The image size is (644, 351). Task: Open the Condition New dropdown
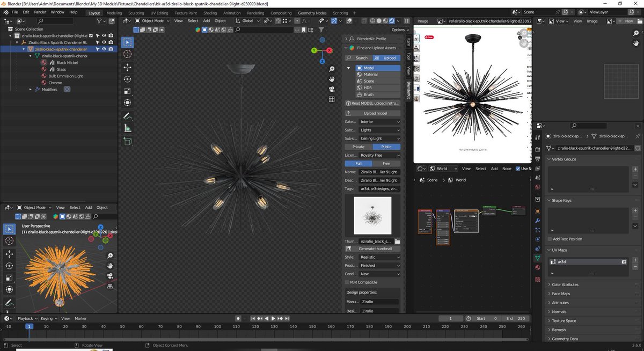379,274
